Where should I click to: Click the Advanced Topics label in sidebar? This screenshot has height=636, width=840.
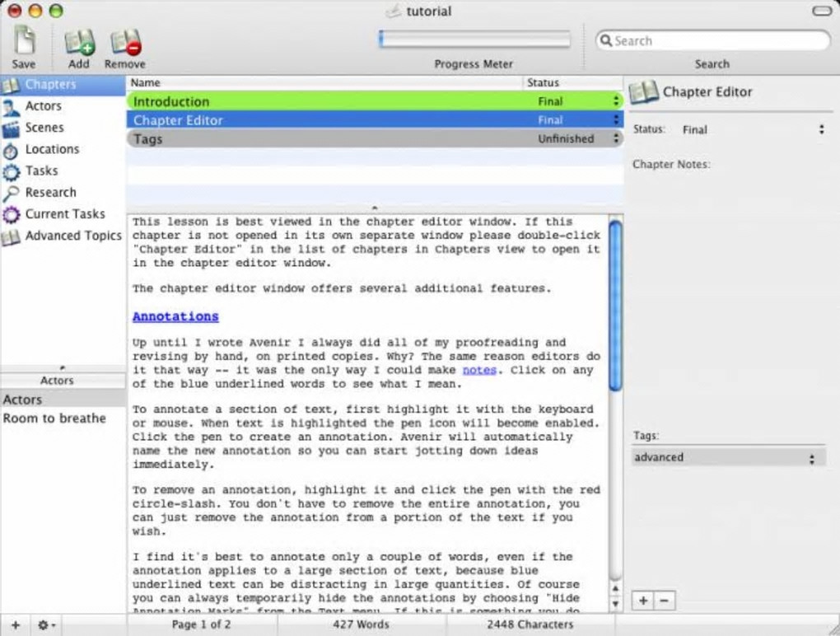[73, 236]
